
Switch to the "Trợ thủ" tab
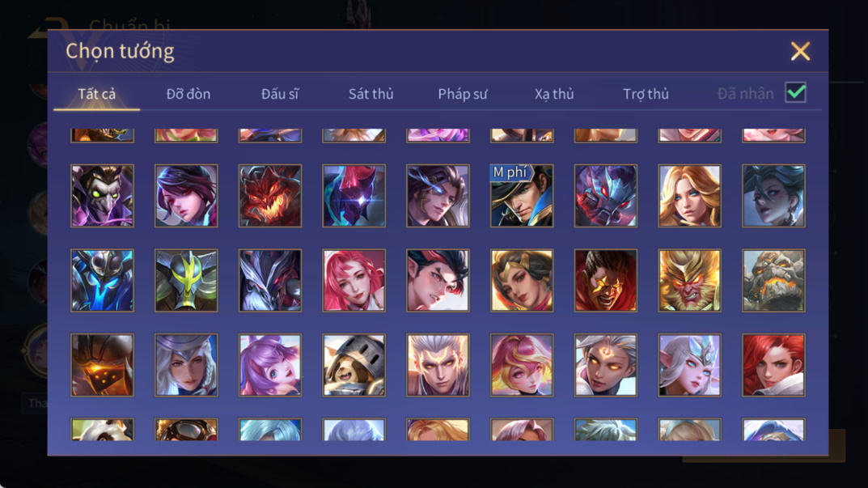click(646, 94)
